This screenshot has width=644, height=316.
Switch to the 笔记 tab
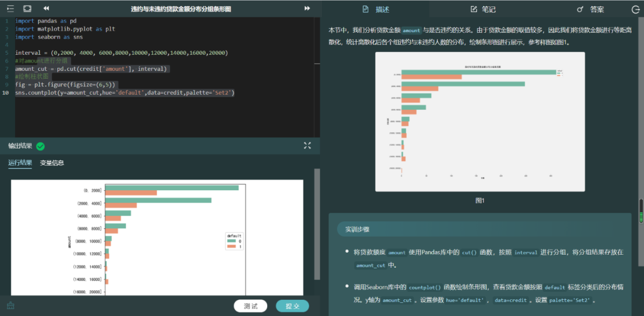point(483,9)
